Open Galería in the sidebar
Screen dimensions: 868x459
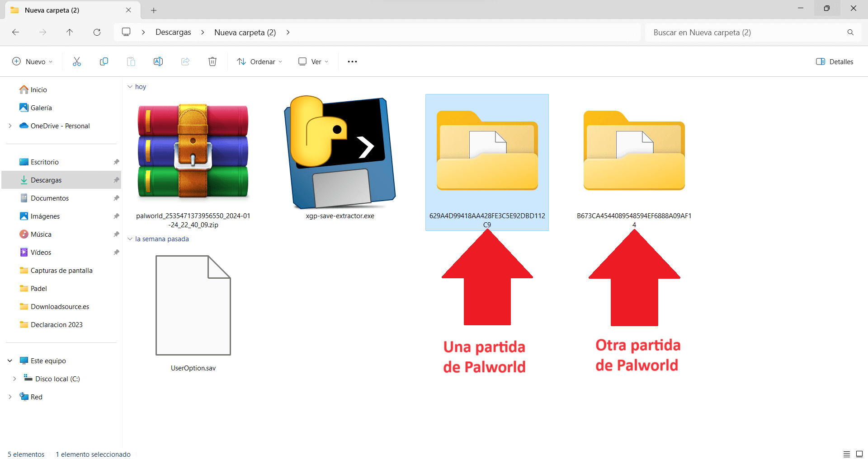pos(41,108)
